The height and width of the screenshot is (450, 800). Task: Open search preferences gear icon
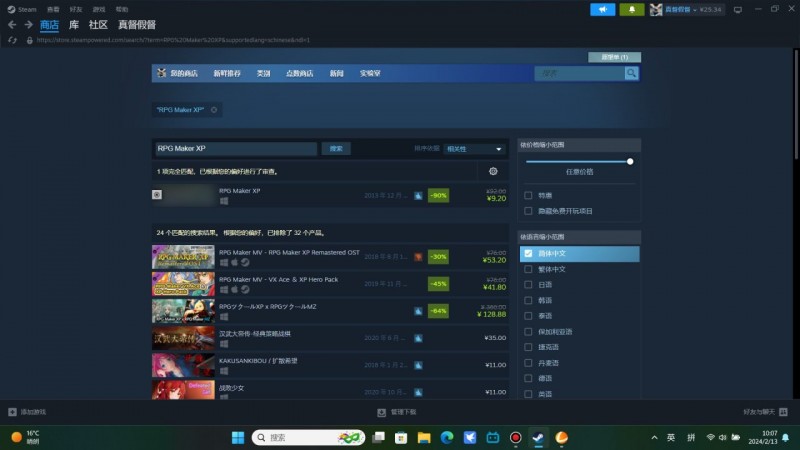pyautogui.click(x=493, y=171)
